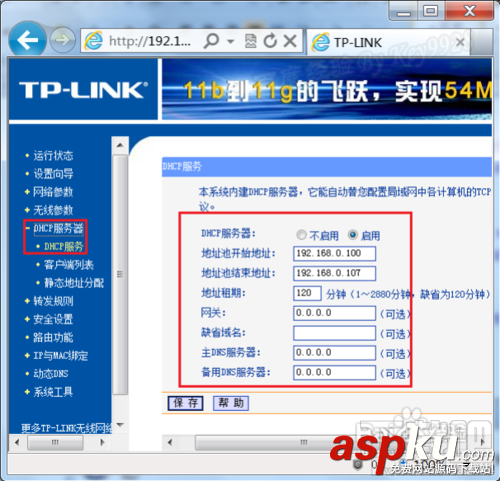The height and width of the screenshot is (481, 500).
Task: Expand 无线参数 menu section
Action: pos(53,210)
